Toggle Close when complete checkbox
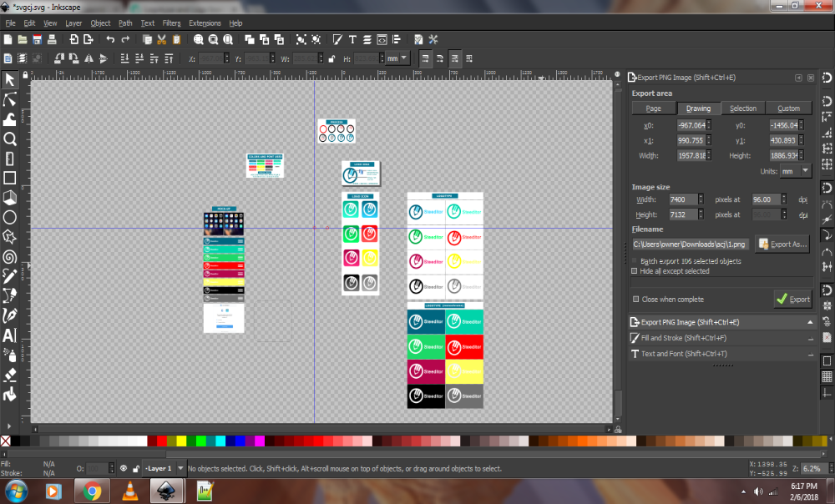The image size is (835, 504). (x=635, y=299)
